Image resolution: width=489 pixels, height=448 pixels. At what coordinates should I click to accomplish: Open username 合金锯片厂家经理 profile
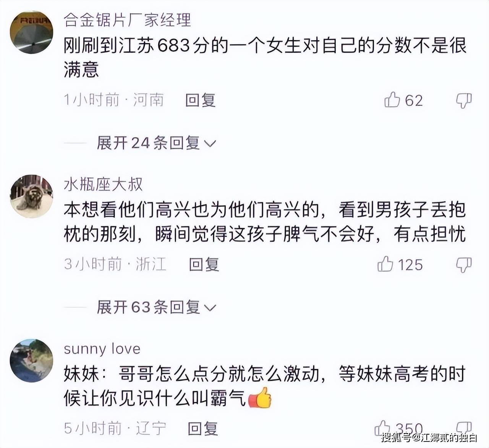pyautogui.click(x=127, y=20)
